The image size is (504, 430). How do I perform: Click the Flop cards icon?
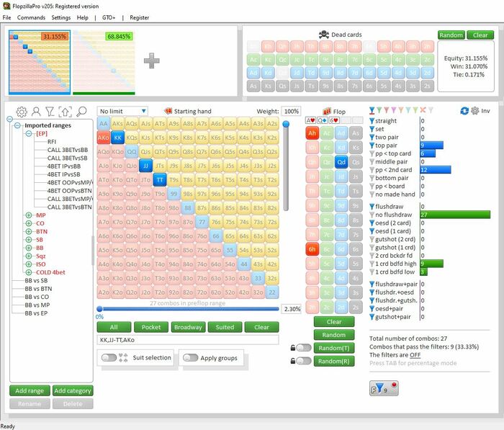327,111
